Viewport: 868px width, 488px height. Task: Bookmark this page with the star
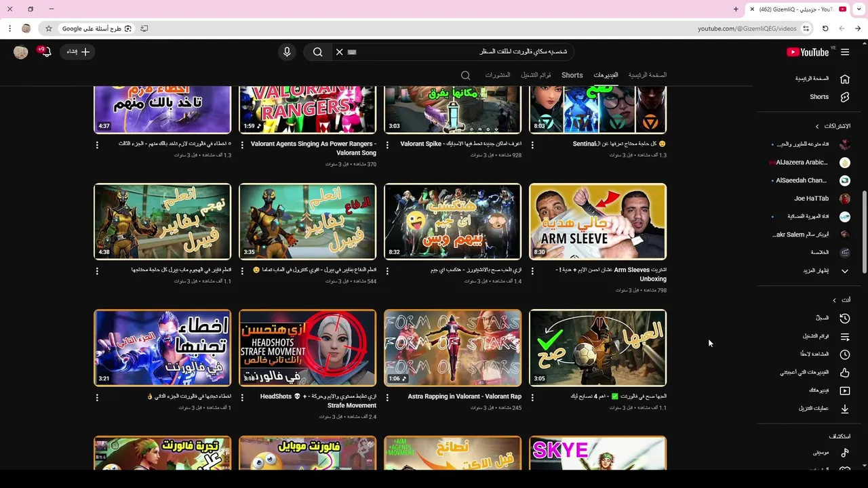pos(49,28)
